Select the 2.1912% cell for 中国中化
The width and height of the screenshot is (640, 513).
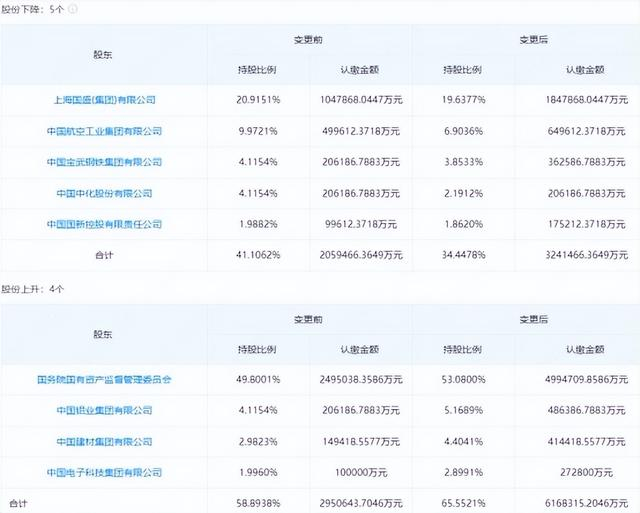(x=463, y=193)
